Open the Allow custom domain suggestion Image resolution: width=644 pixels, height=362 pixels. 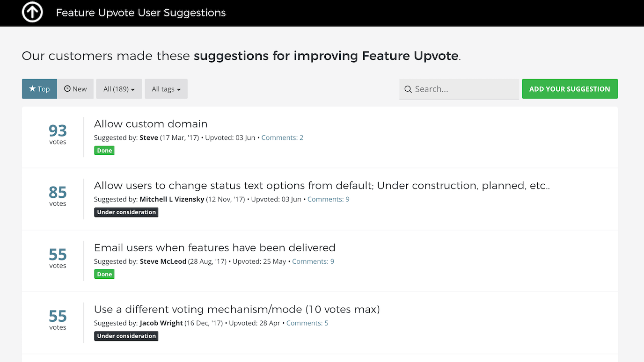pos(151,124)
